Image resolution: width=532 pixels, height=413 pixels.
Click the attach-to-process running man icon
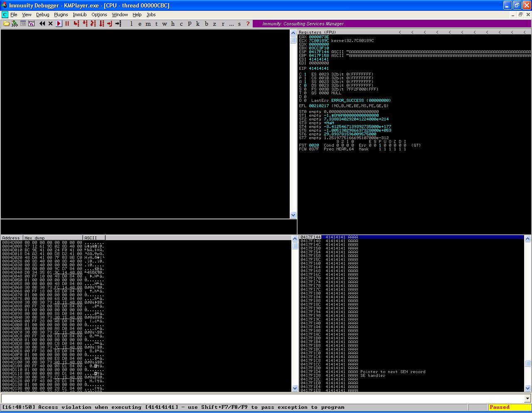point(15,24)
